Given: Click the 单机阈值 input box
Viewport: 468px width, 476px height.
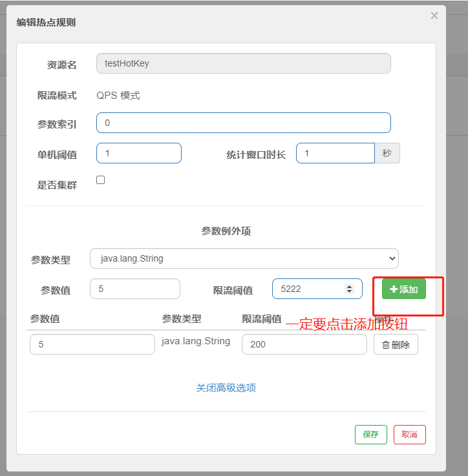Looking at the screenshot, I should click(x=139, y=153).
